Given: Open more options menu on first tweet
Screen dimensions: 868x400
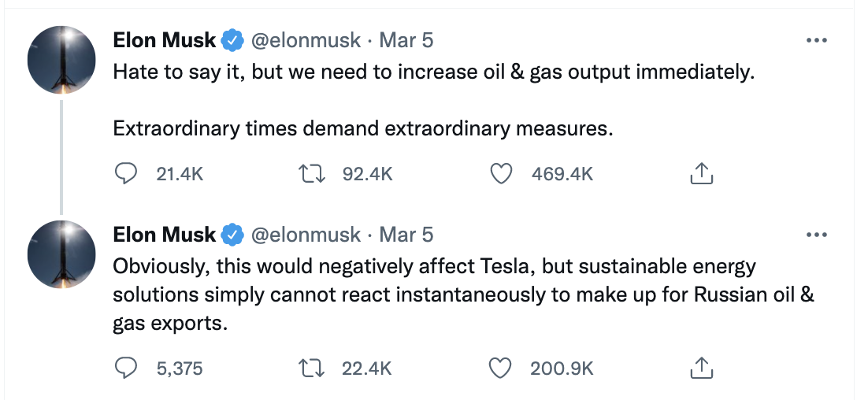Looking at the screenshot, I should coord(817,40).
